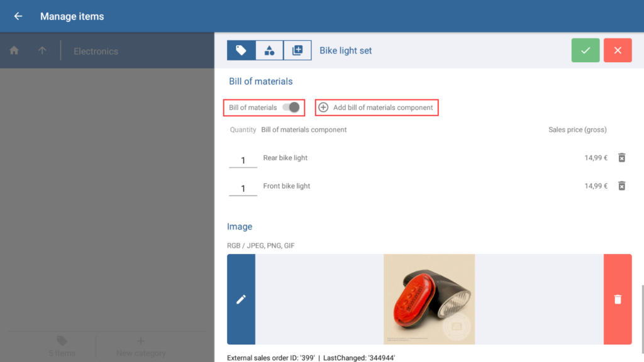Screen dimensions: 644x362
Task: Delete the Rear bike light component
Action: pyautogui.click(x=621, y=158)
